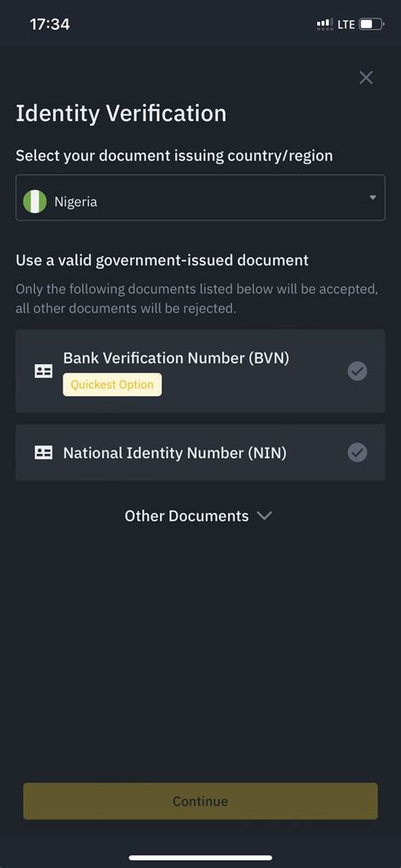Open the country/region dropdown arrow
This screenshot has height=868, width=401.
click(x=373, y=197)
